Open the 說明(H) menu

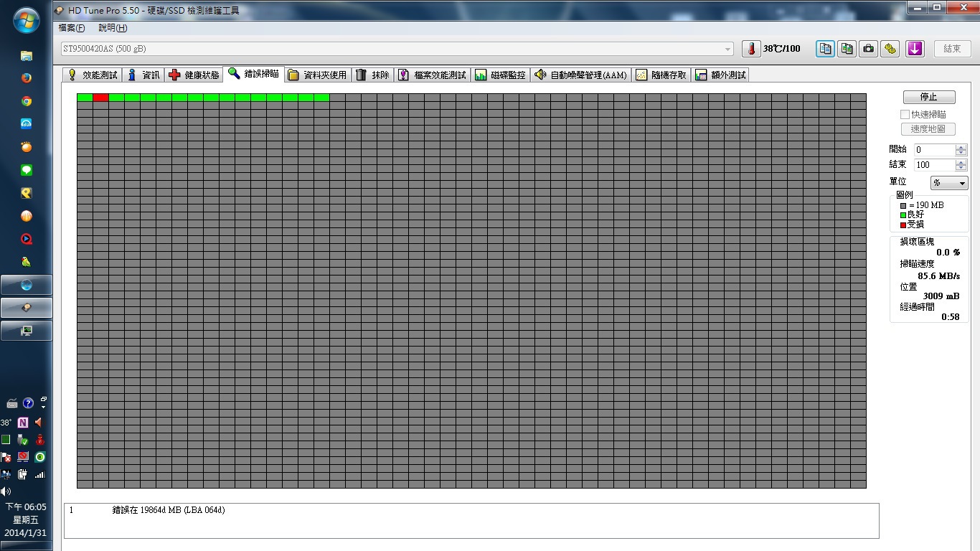point(113,28)
